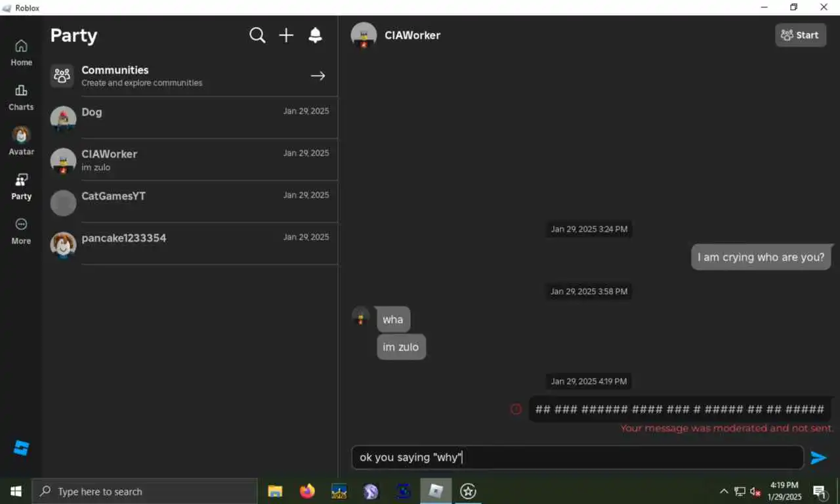Viewport: 840px width, 504px height.
Task: Send the message with arrow icon
Action: point(818,457)
